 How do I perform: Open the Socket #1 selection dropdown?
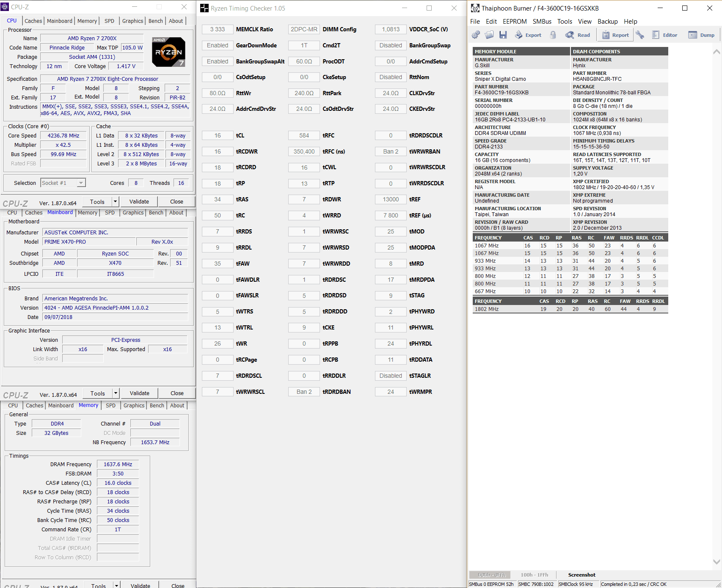pos(63,183)
